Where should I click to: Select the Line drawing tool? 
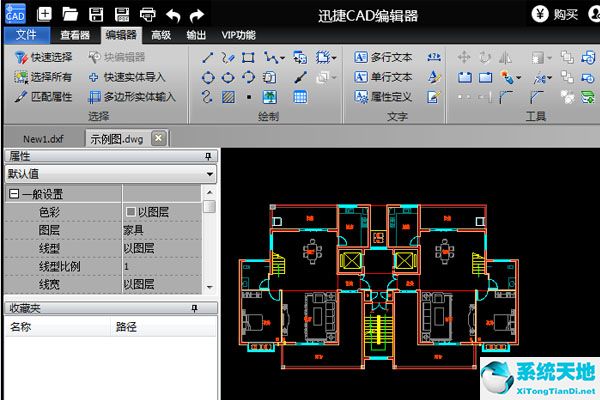point(207,58)
